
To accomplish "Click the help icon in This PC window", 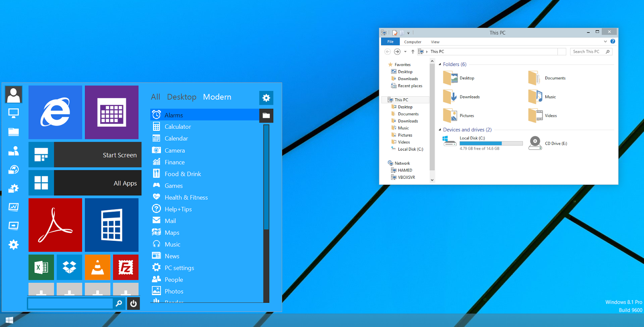I will point(613,41).
